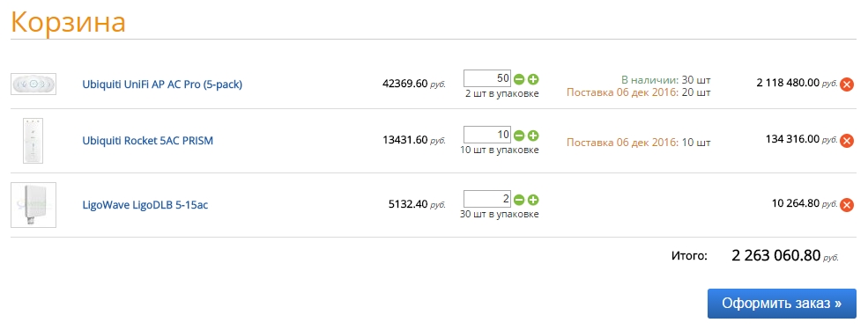Remove LigoWave LigoDLB 5-15ac from cart
Viewport: 868px width, 330px height.
(x=847, y=205)
